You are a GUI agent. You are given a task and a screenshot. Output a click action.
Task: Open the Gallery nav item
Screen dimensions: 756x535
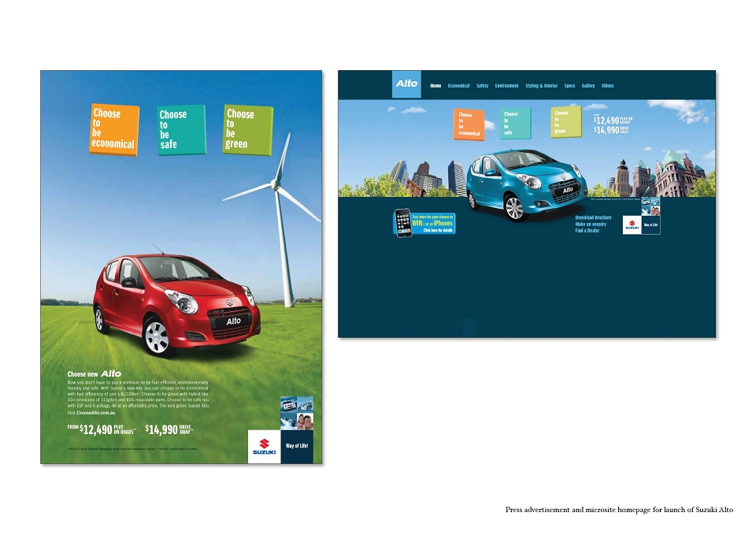(x=588, y=86)
